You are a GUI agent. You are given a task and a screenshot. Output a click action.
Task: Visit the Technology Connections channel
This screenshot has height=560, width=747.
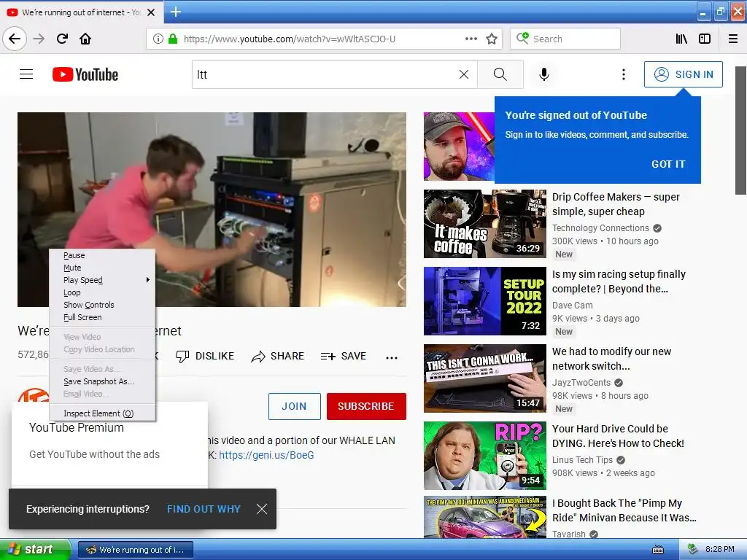(x=600, y=228)
